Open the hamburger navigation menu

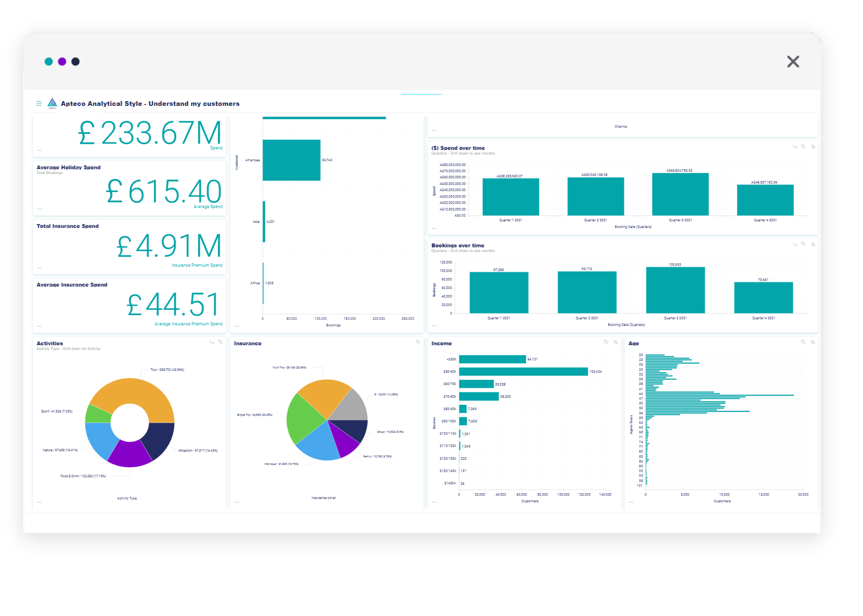click(39, 103)
